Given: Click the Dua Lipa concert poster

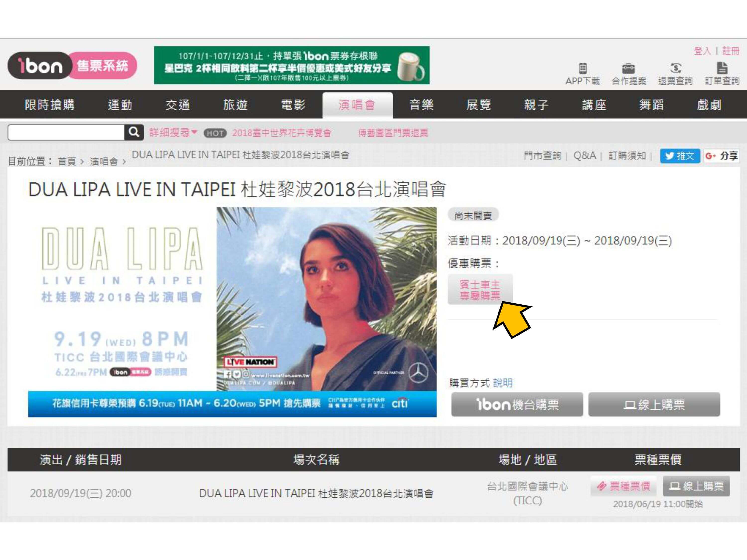Looking at the screenshot, I should tap(232, 299).
